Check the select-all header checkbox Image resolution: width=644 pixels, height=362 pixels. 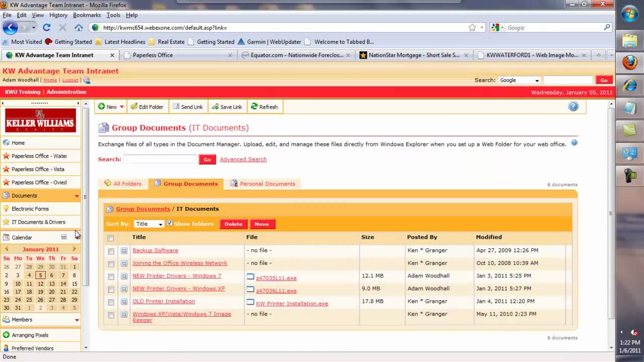111,238
